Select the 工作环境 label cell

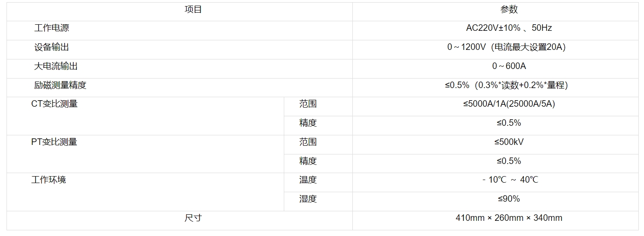pos(49,180)
